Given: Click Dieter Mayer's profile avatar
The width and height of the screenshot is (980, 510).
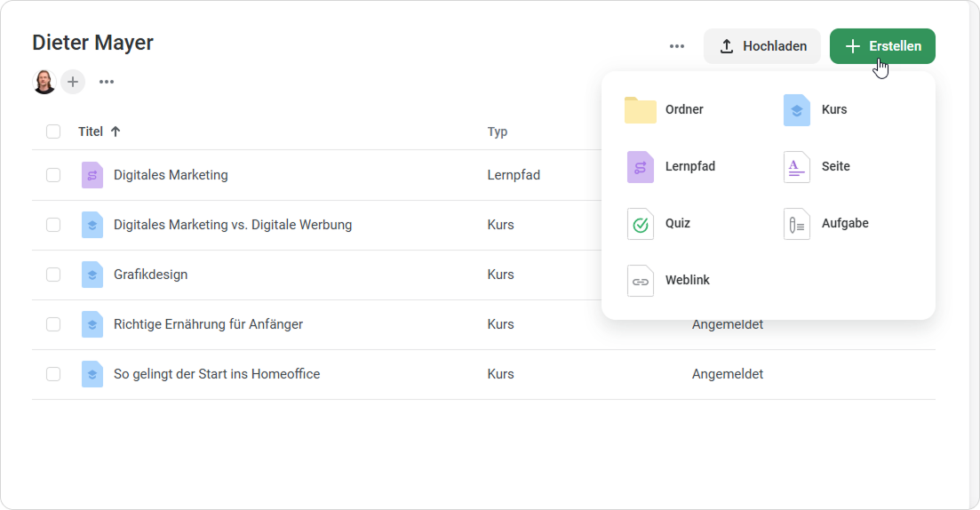Looking at the screenshot, I should pos(44,82).
